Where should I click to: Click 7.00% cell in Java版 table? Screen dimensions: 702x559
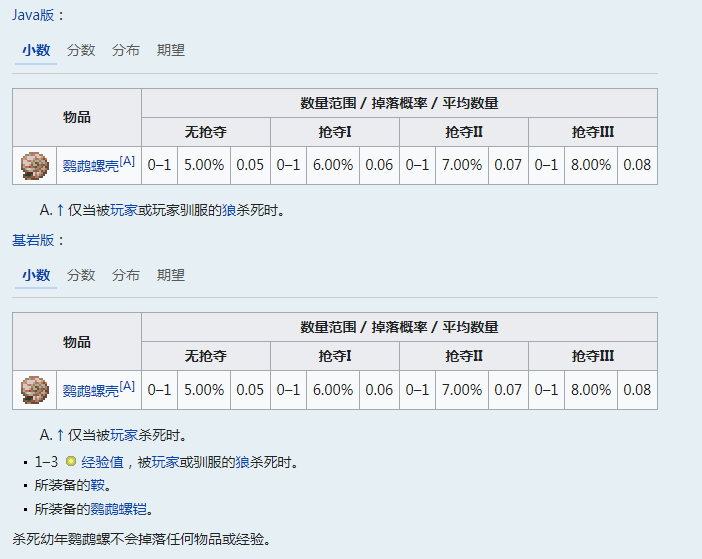462,165
